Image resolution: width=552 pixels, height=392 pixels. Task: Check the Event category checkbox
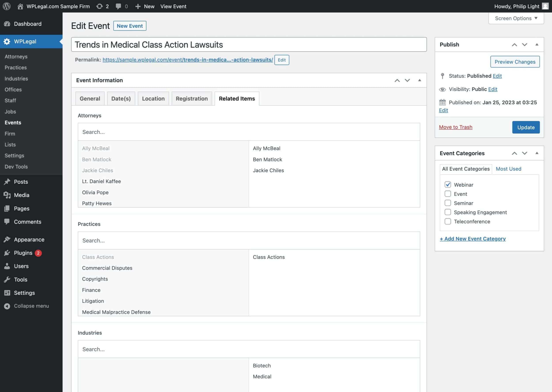point(448,194)
